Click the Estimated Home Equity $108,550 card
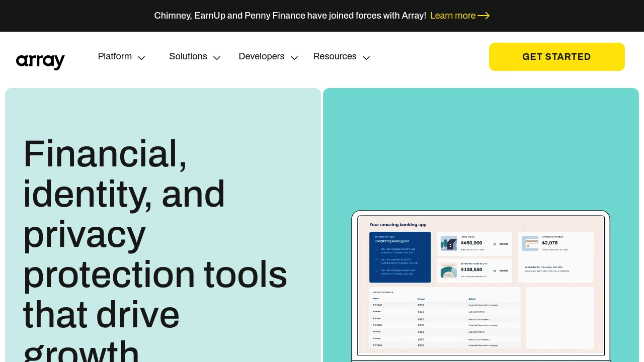 [x=474, y=270]
